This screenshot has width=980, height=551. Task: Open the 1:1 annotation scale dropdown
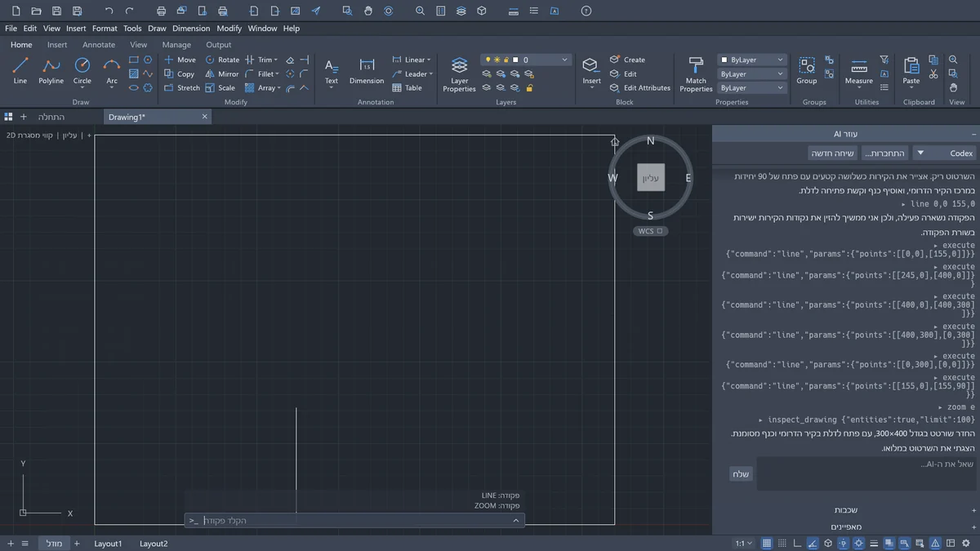pos(744,543)
